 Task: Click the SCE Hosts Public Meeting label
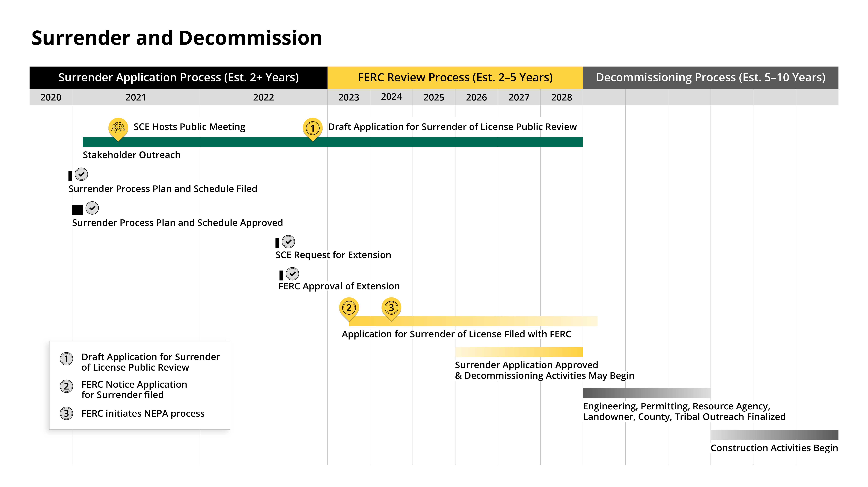[189, 127]
